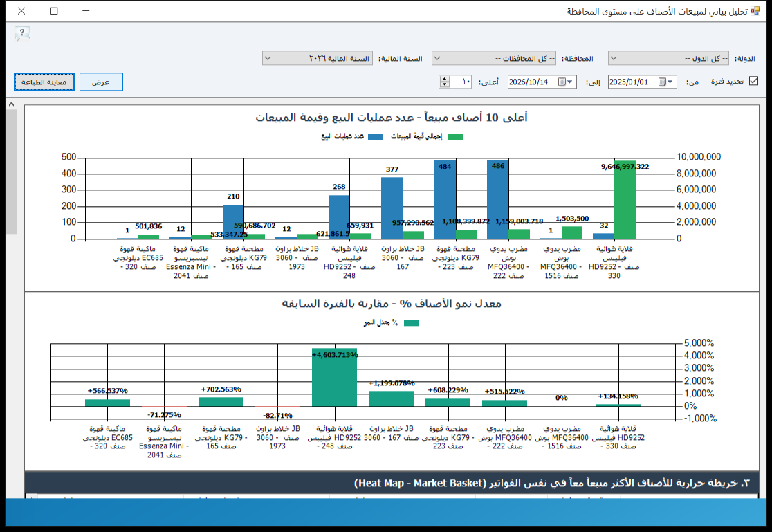Open "معاينة الطباعة" print preview
The image size is (772, 532).
click(44, 82)
